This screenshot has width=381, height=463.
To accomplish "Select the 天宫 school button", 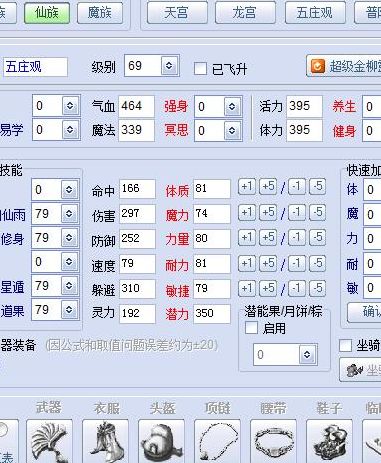I will pyautogui.click(x=177, y=13).
